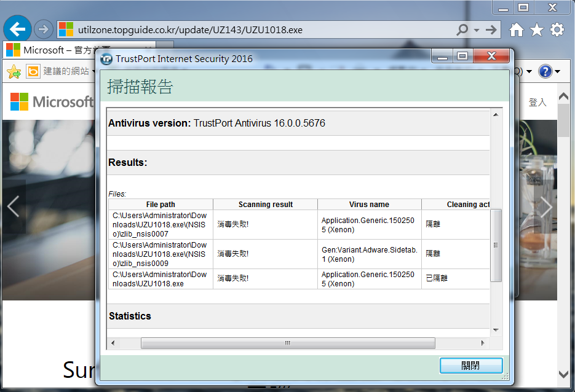Click the 關閉 button in the scan report
This screenshot has height=392, width=575.
click(x=471, y=366)
